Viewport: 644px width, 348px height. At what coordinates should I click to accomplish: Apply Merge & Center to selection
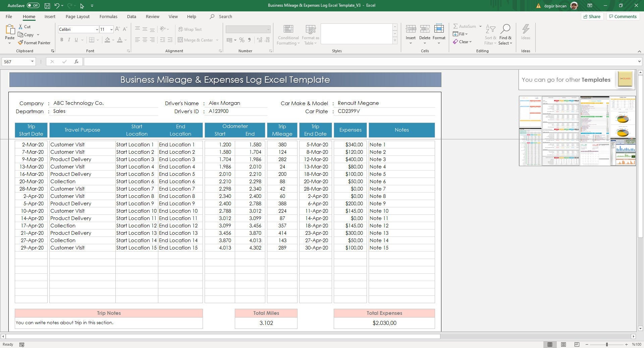click(196, 40)
